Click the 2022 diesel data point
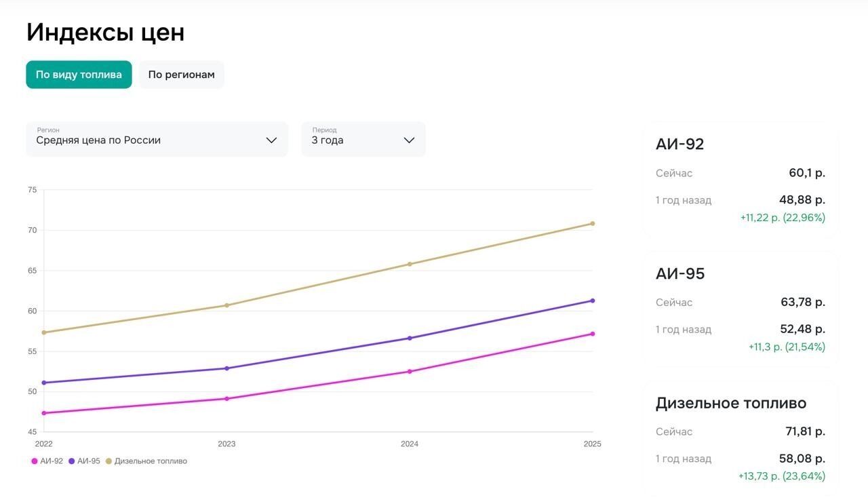This screenshot has height=502, width=868. (44, 332)
